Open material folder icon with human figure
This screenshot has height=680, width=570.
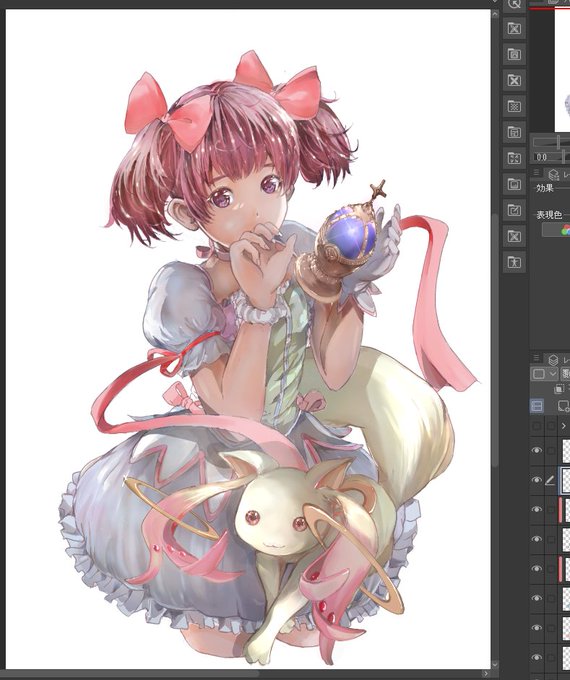(x=514, y=262)
